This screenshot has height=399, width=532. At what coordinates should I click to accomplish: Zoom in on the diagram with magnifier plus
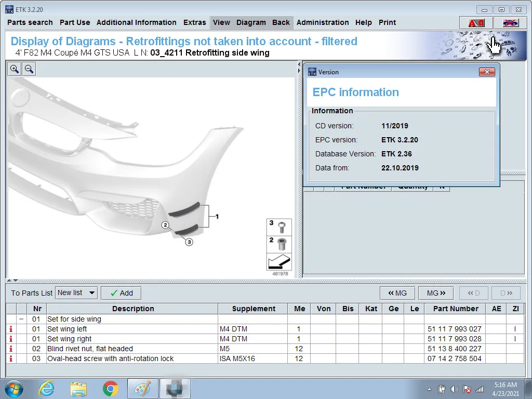pos(14,69)
